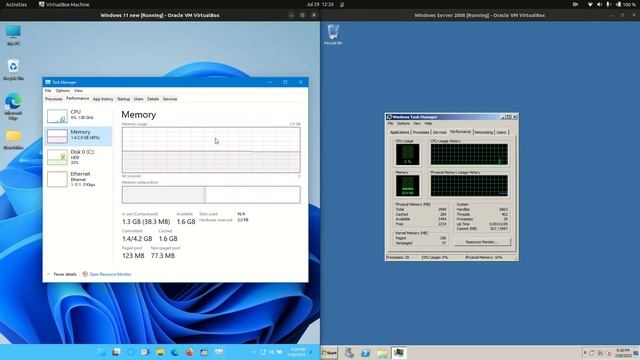The image size is (640, 360).
Task: Click the Resource Monitor... button
Action: pyautogui.click(x=482, y=242)
